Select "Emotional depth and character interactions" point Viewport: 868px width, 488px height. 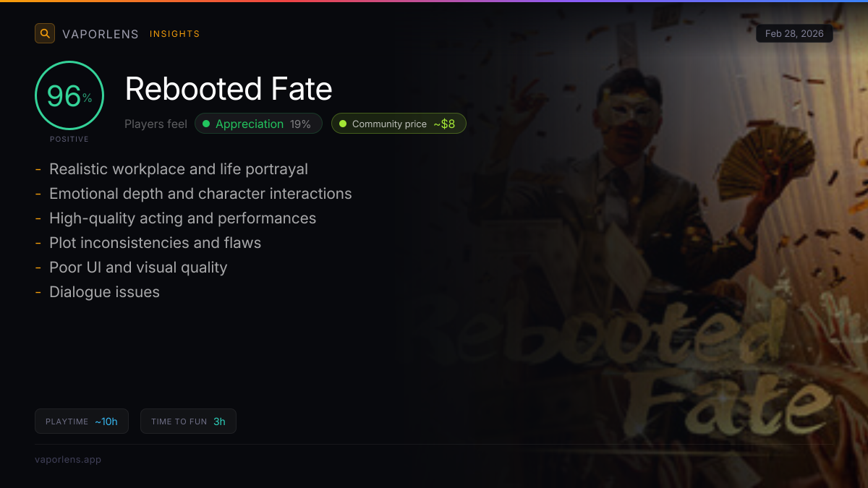200,194
